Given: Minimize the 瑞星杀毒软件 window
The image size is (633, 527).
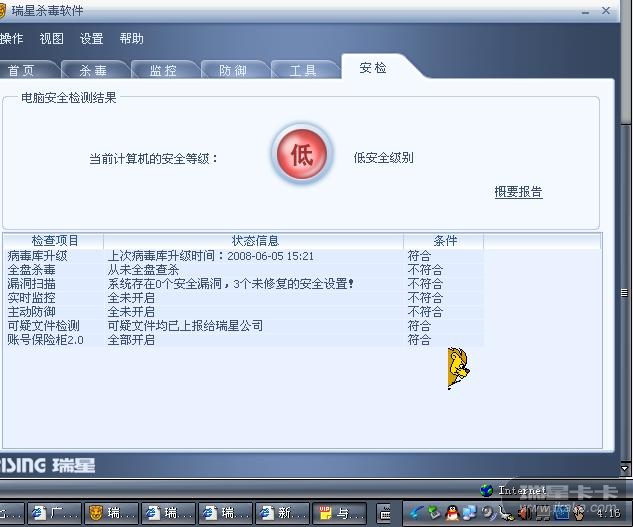Looking at the screenshot, I should [x=585, y=12].
